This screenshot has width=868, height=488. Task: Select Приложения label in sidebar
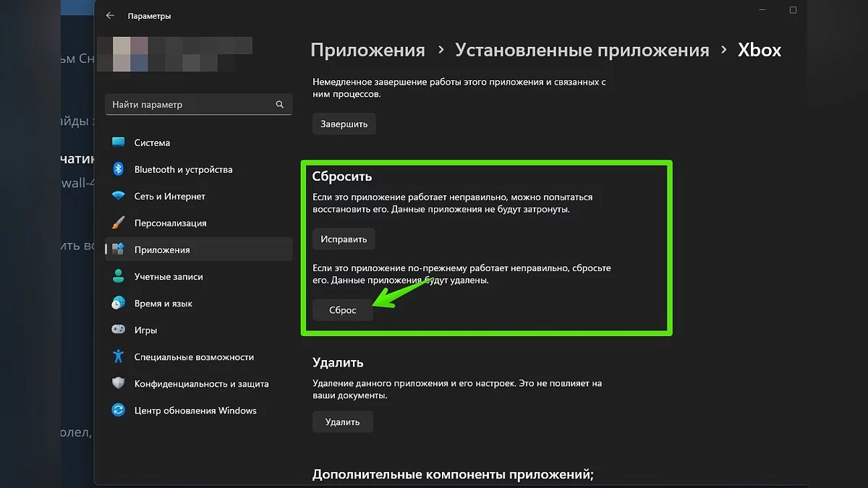162,250
